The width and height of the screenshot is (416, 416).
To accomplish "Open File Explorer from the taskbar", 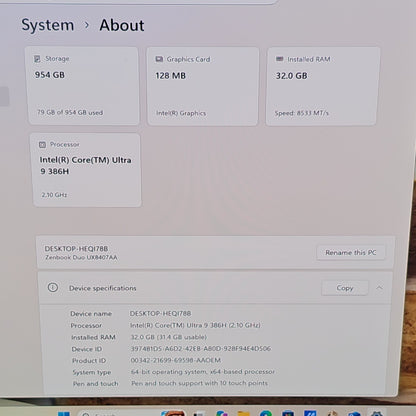I will pos(244,414).
